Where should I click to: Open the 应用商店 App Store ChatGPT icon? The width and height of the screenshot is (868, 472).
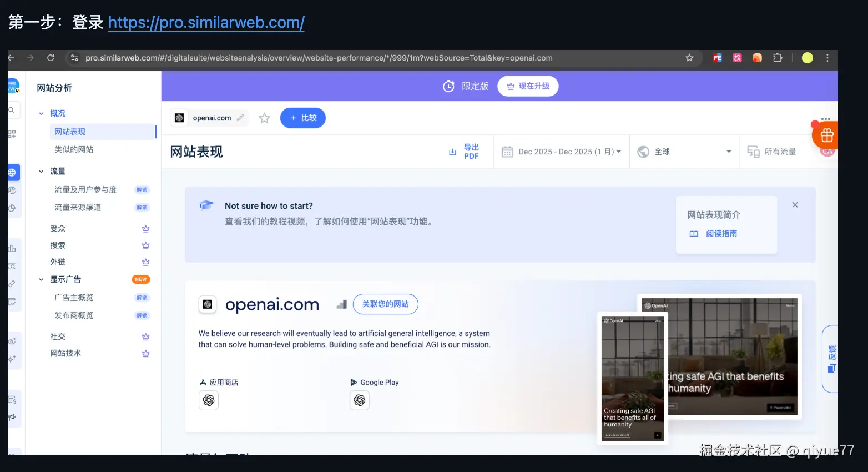tap(209, 400)
